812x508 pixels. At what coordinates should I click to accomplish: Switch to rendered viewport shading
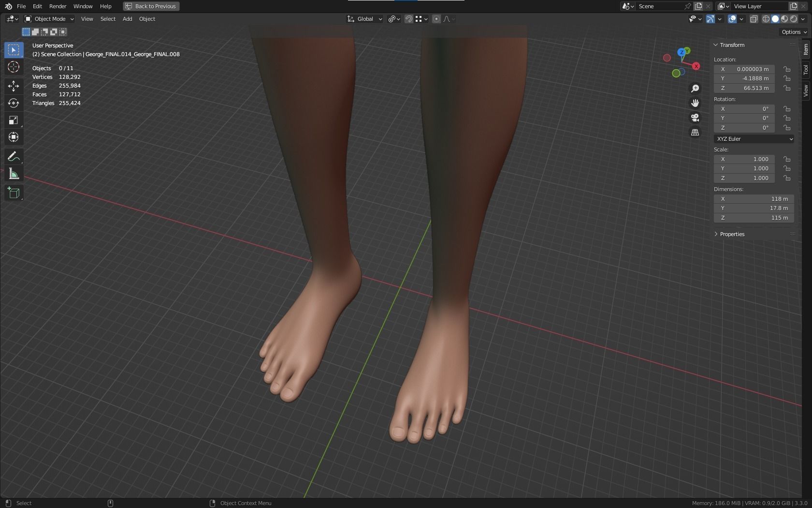[x=794, y=19]
